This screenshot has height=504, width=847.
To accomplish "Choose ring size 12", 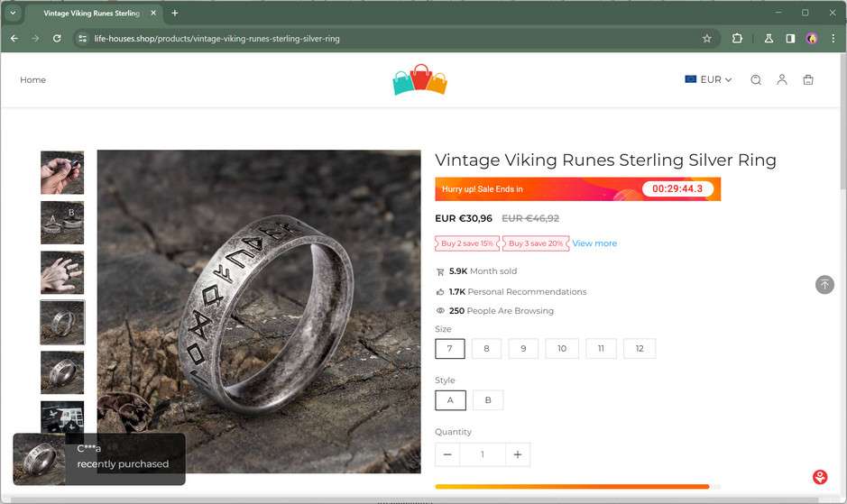I will click(x=640, y=348).
